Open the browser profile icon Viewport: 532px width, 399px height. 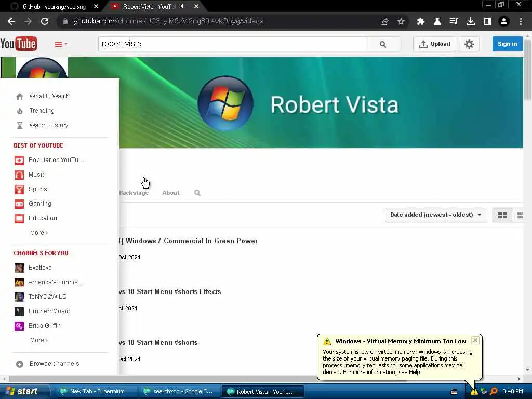(x=504, y=21)
